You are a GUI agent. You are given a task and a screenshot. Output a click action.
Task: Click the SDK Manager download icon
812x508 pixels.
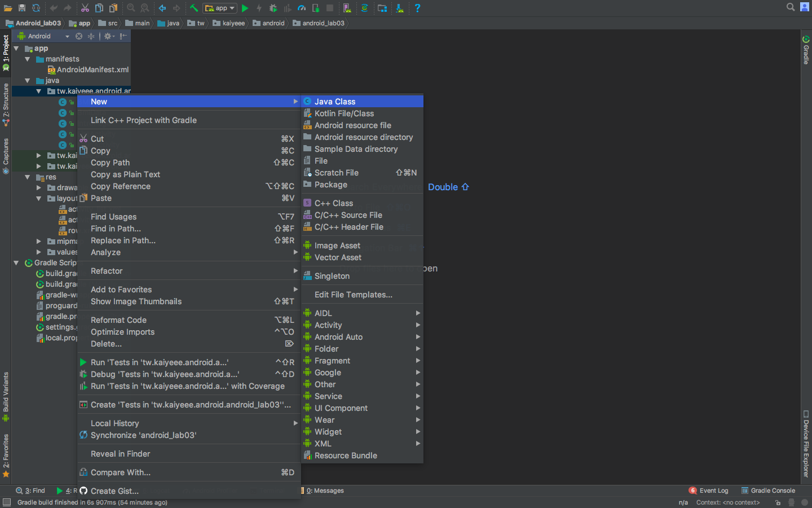coord(400,8)
